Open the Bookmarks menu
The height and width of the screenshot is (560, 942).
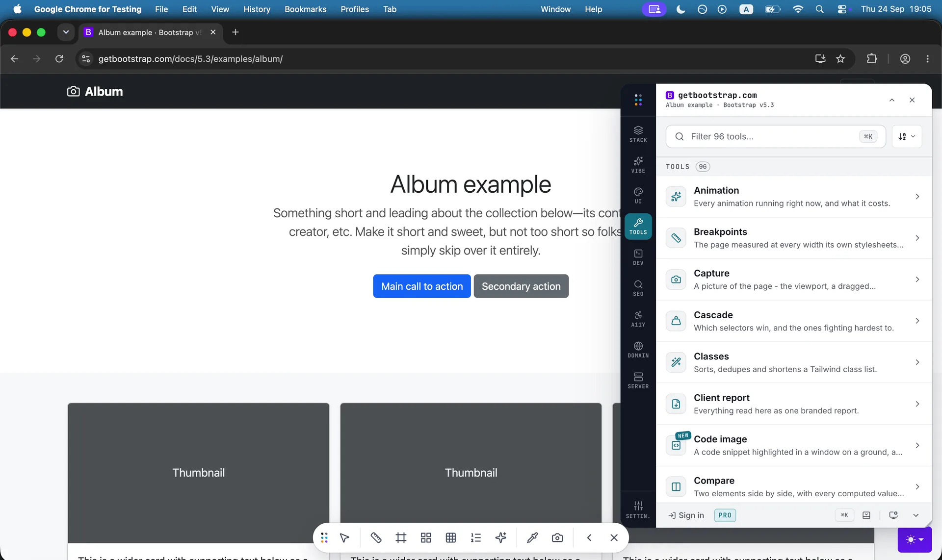[x=305, y=9]
